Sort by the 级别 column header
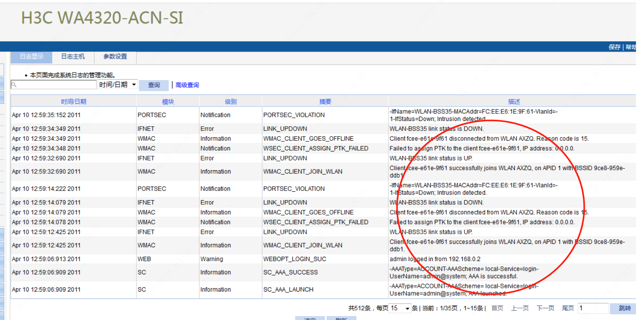Viewport: 644px width, 320px height. pyautogui.click(x=231, y=101)
